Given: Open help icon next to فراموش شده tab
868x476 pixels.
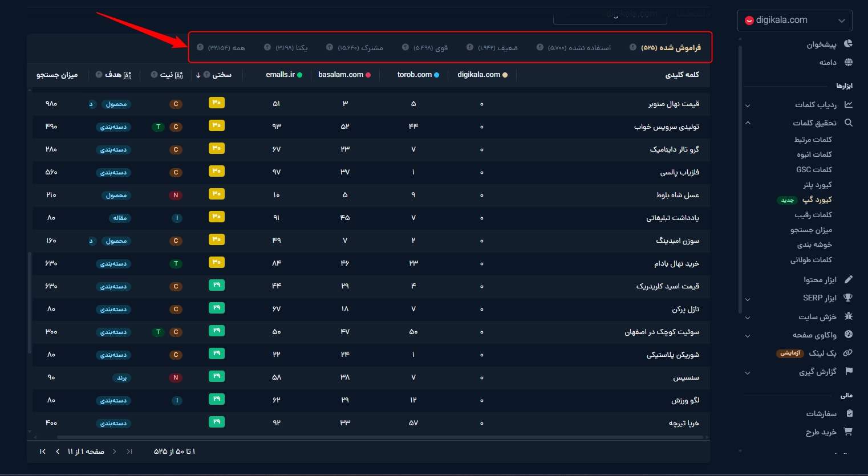Looking at the screenshot, I should [x=632, y=47].
